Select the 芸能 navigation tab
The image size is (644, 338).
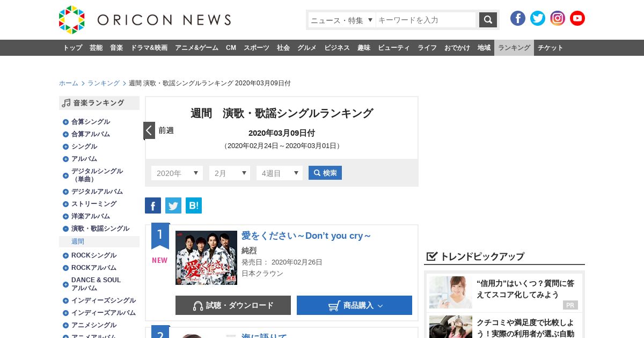96,48
